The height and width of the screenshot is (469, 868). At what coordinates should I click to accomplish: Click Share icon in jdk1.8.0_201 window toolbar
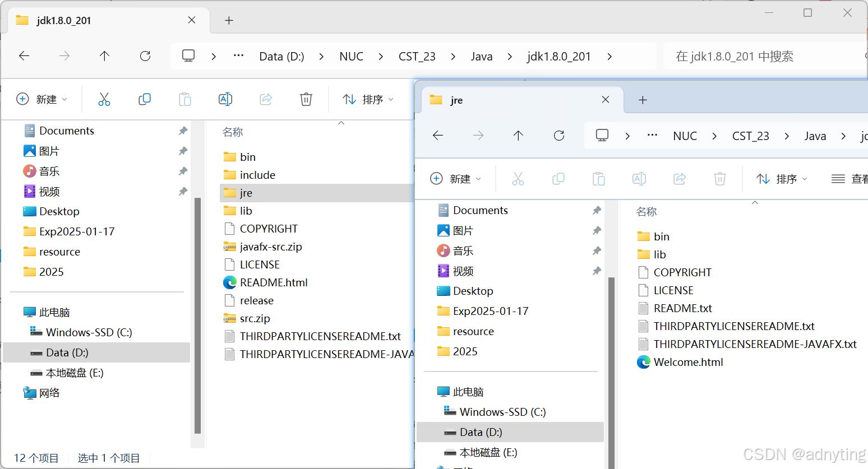click(266, 99)
